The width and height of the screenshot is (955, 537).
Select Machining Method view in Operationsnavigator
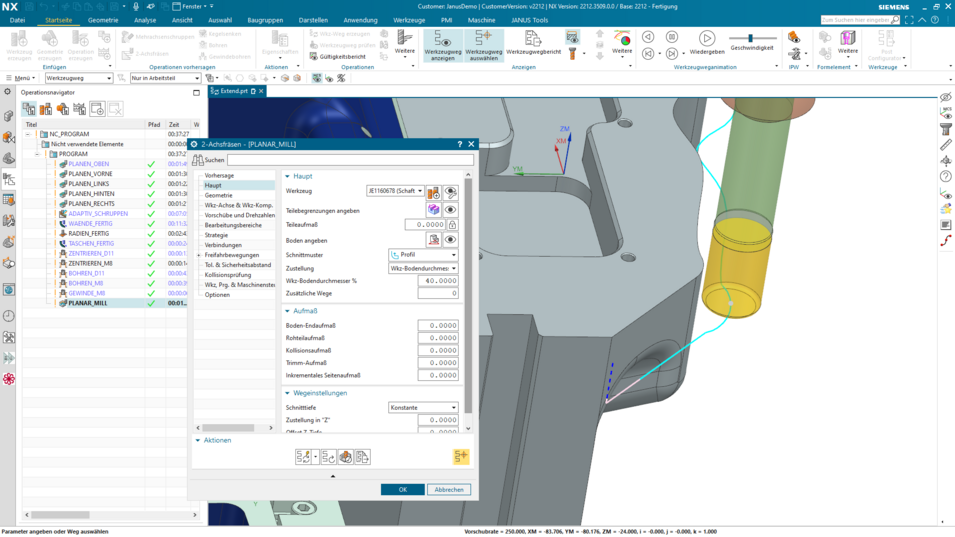[80, 109]
